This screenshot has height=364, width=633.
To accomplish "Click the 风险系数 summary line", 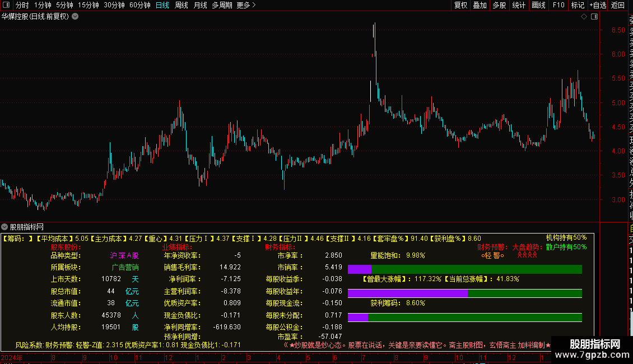I will [x=128, y=346].
